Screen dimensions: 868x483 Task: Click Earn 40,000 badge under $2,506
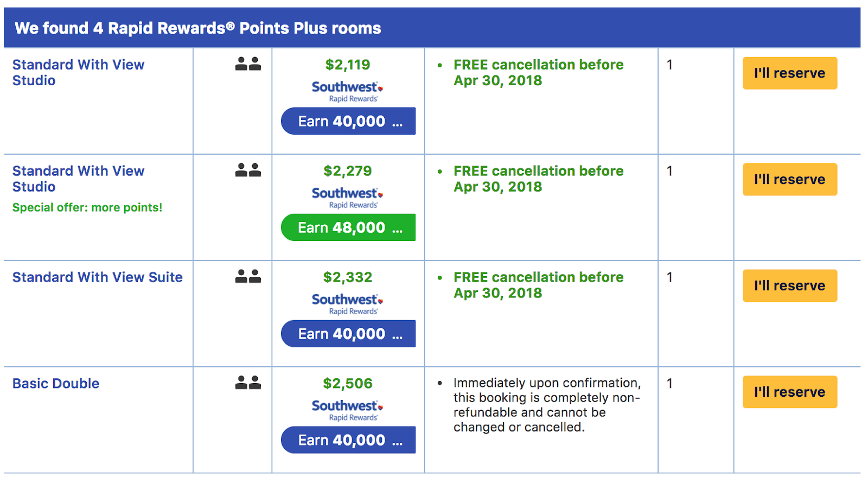click(348, 440)
